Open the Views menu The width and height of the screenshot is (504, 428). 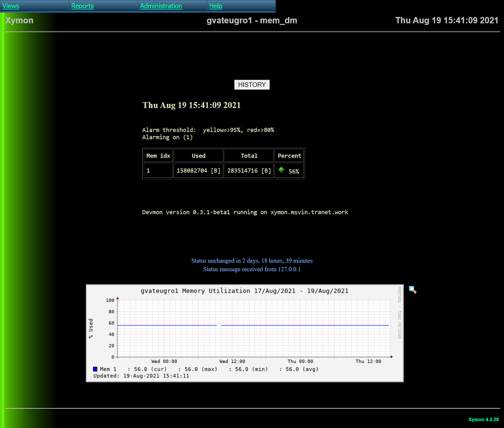(x=11, y=6)
